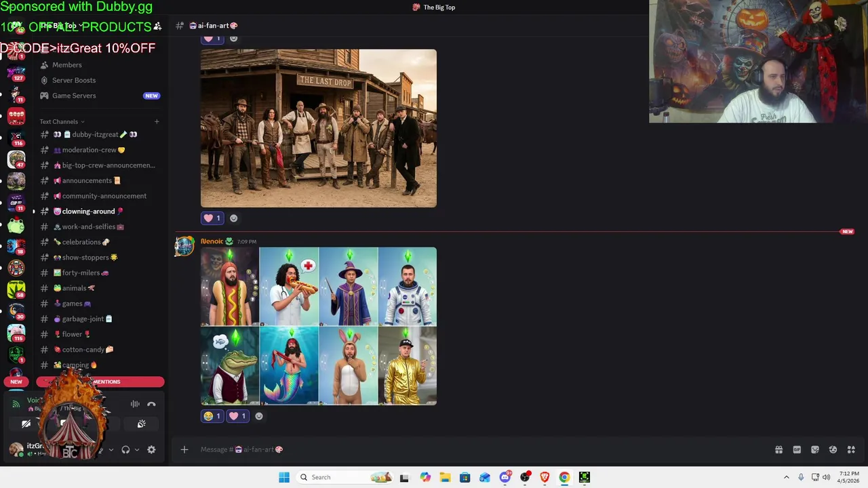Open Chrome from the taskbar
Screen dimensions: 868x488
564,477
